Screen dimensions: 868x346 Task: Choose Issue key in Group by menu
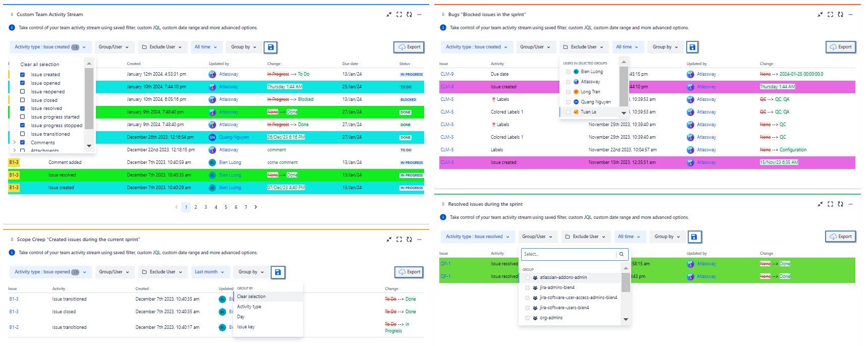[x=246, y=327]
